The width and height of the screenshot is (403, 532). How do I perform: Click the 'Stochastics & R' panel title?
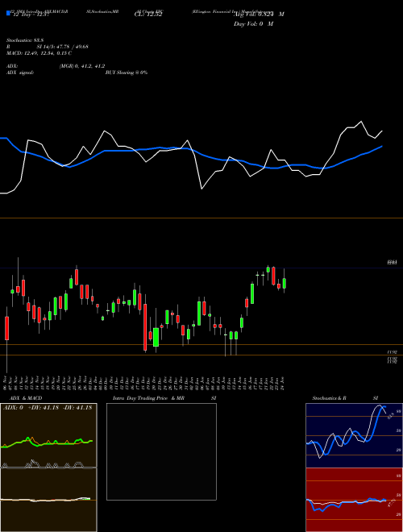coord(330,398)
